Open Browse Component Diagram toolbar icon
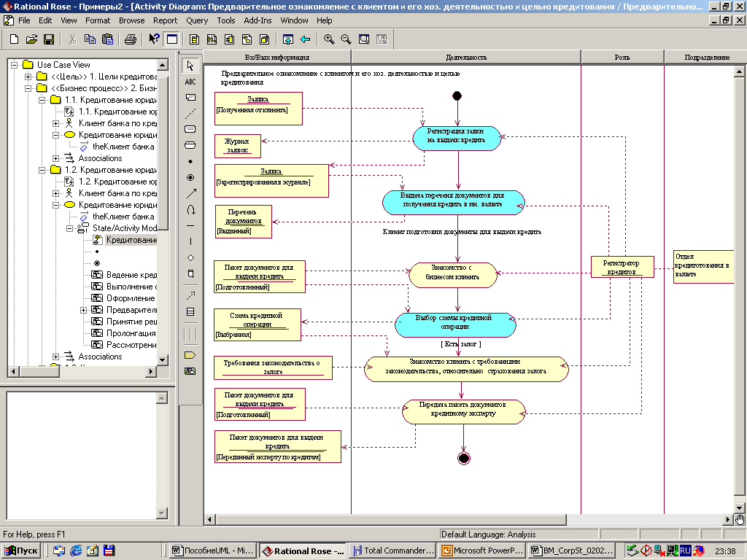 tap(229, 39)
